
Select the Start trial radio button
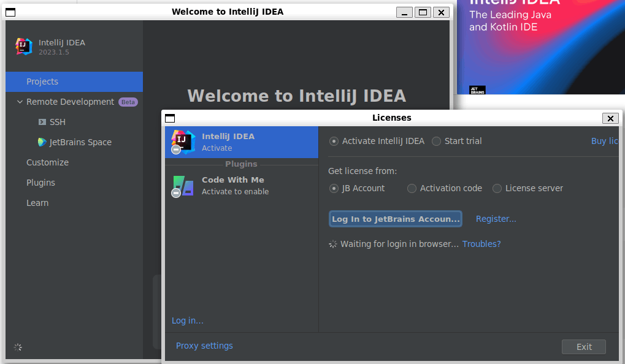pyautogui.click(x=437, y=142)
